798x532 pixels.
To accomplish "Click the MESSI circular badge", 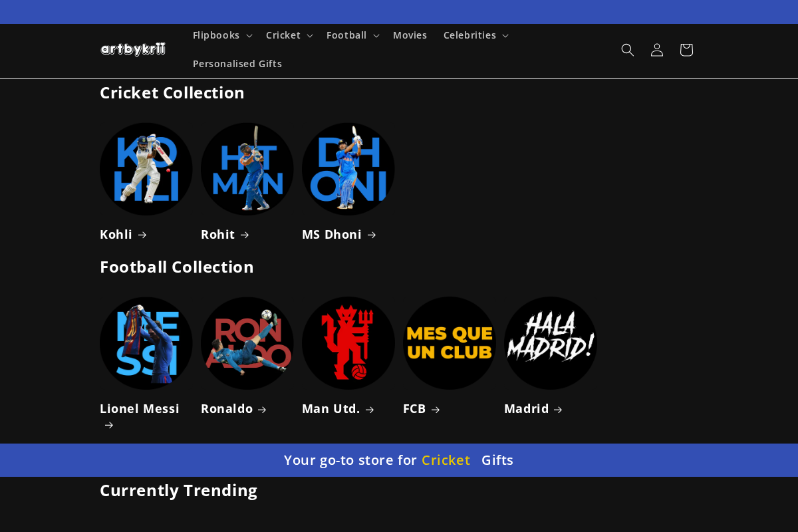I will click(146, 343).
